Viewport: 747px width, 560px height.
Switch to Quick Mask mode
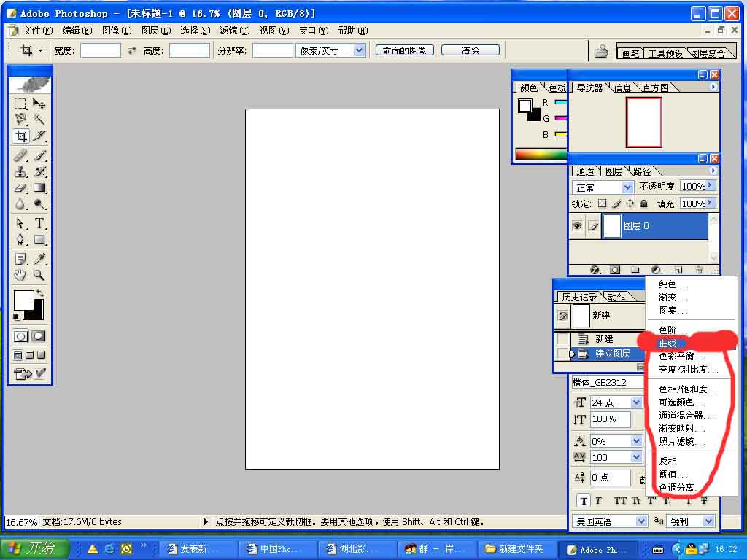(39, 336)
